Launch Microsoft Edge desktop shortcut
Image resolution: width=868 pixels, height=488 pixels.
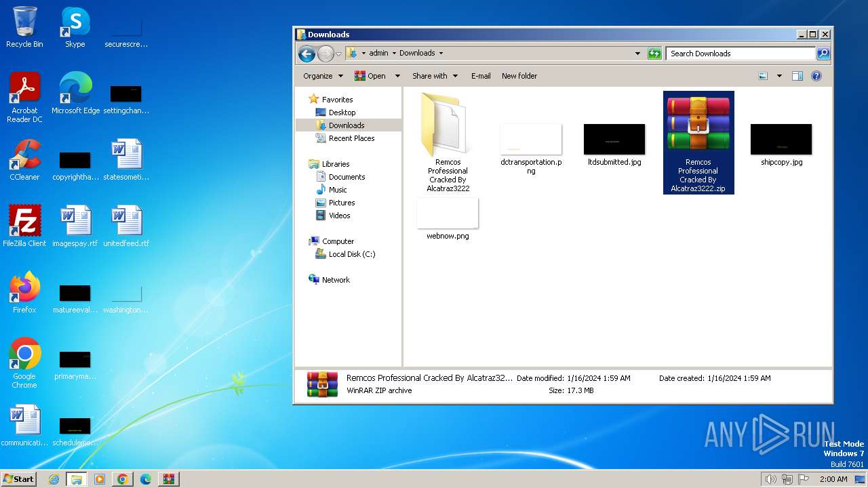click(75, 94)
